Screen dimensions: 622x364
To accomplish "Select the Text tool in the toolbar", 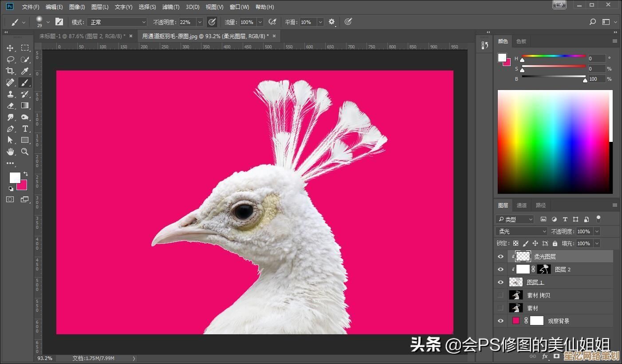I will click(x=25, y=129).
